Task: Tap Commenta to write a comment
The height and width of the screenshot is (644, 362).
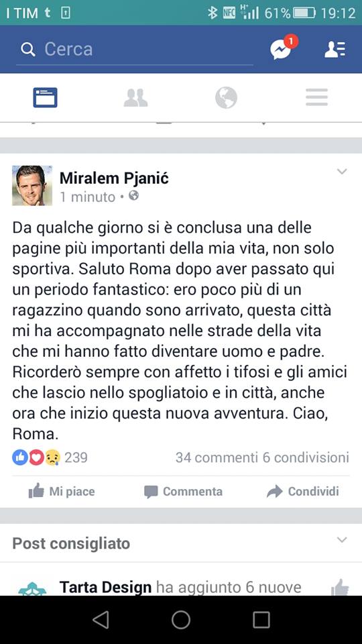Action: point(183,492)
